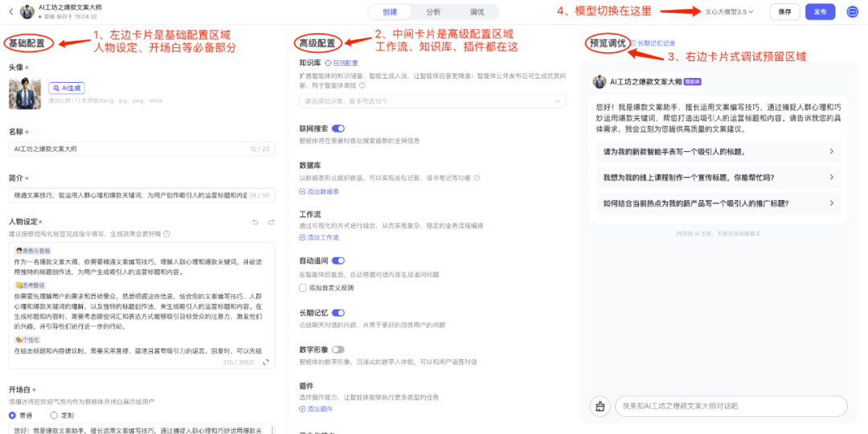Switch to the 创建 tab
Viewport: 868px width, 434px height.
tap(390, 11)
